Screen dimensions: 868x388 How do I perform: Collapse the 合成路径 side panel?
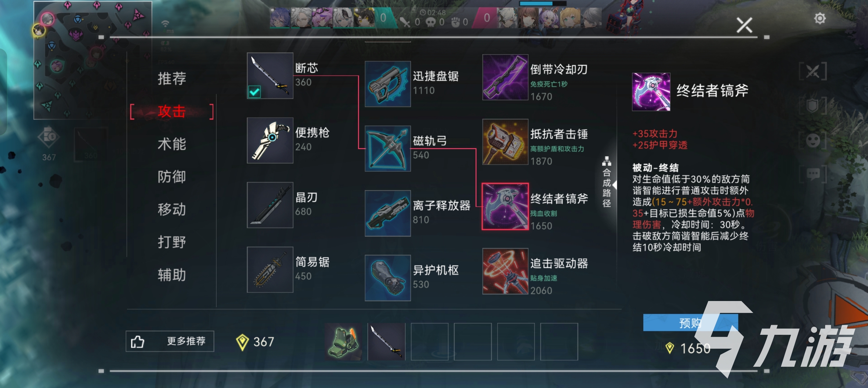607,182
